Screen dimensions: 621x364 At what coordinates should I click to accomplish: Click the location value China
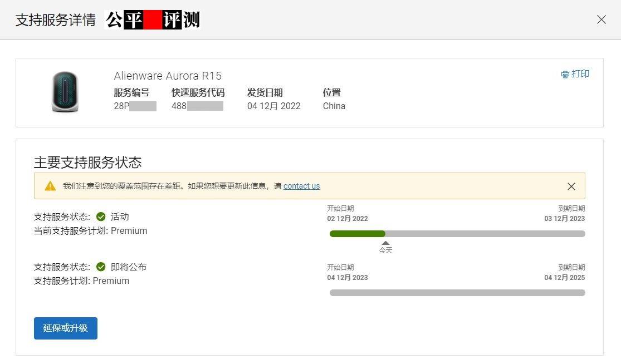[x=334, y=105]
